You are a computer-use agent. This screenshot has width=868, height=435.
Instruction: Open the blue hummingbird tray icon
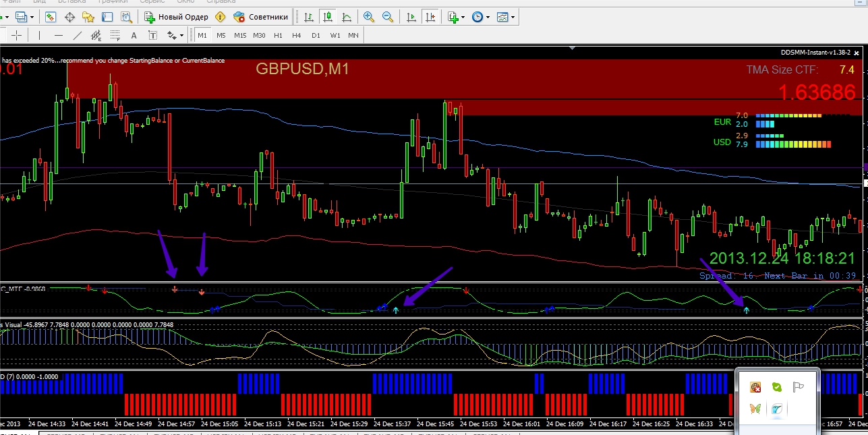coord(777,409)
